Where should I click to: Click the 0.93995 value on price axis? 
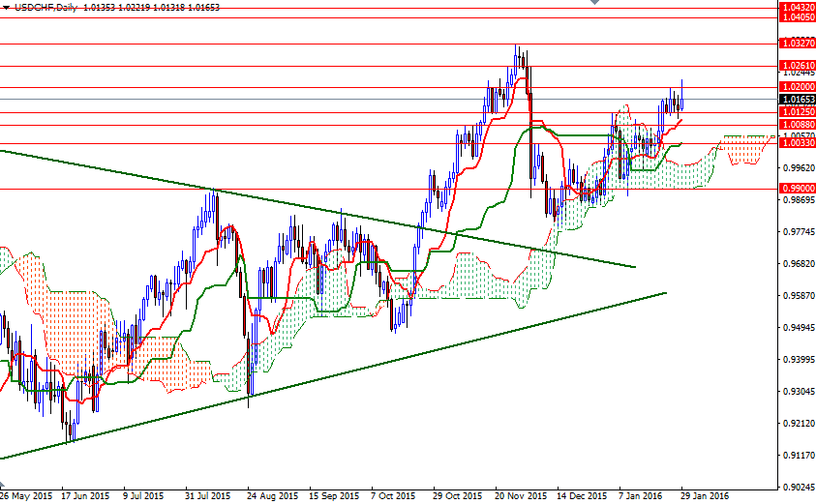[799, 360]
